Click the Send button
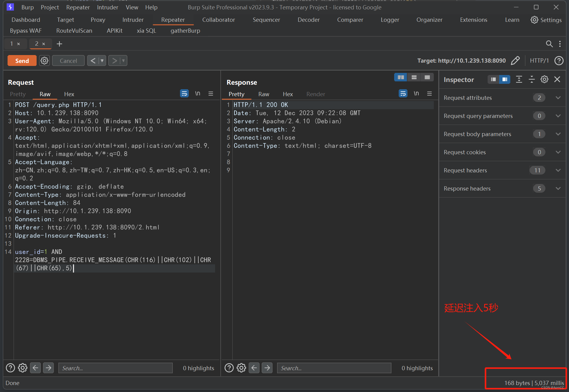 tap(22, 60)
